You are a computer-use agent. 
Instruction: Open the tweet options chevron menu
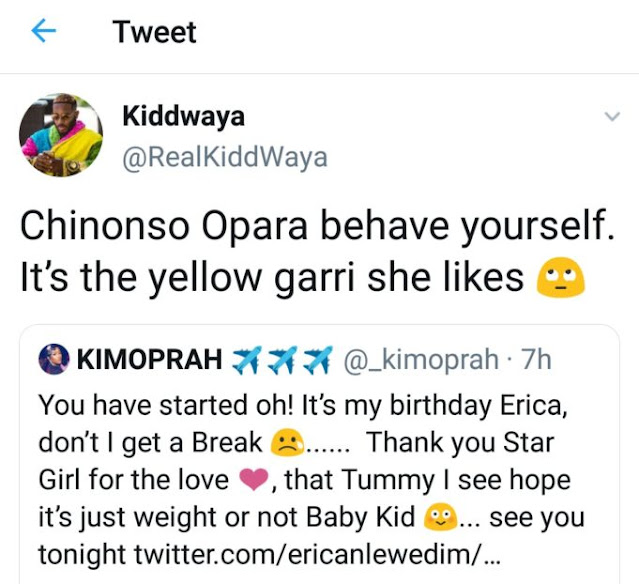pos(612,117)
